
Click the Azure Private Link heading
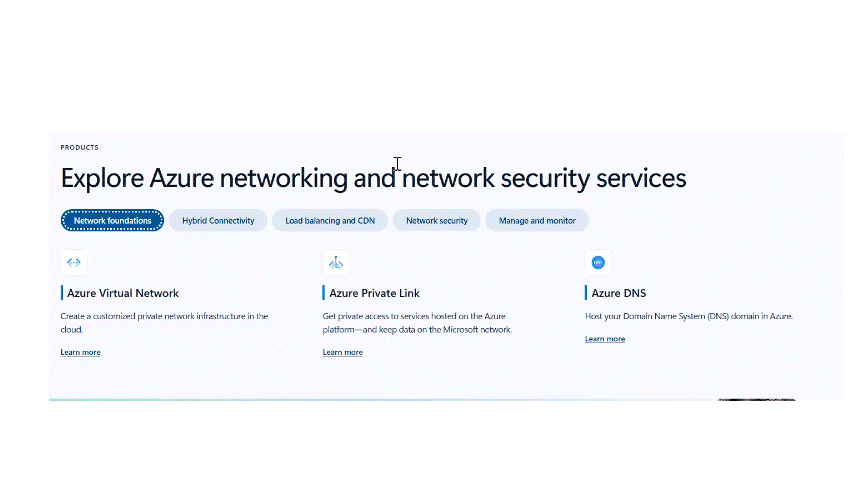pyautogui.click(x=374, y=293)
